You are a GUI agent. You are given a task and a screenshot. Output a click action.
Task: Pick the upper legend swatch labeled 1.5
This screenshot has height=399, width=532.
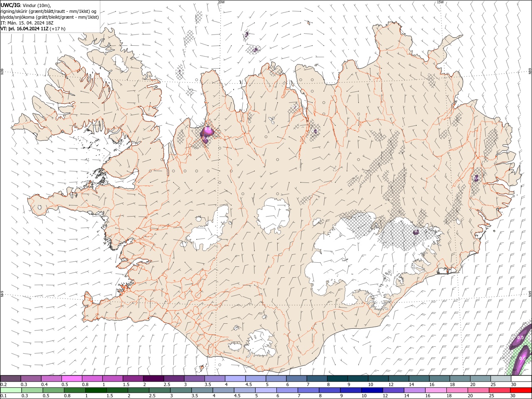[133, 378]
